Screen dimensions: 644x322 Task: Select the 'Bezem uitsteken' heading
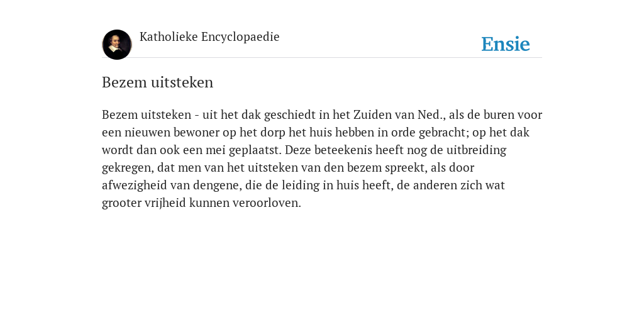[157, 82]
